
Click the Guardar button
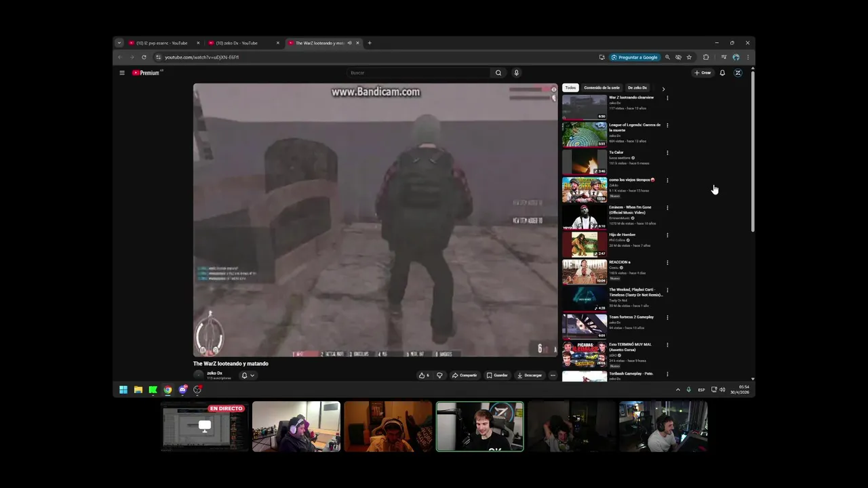click(497, 375)
